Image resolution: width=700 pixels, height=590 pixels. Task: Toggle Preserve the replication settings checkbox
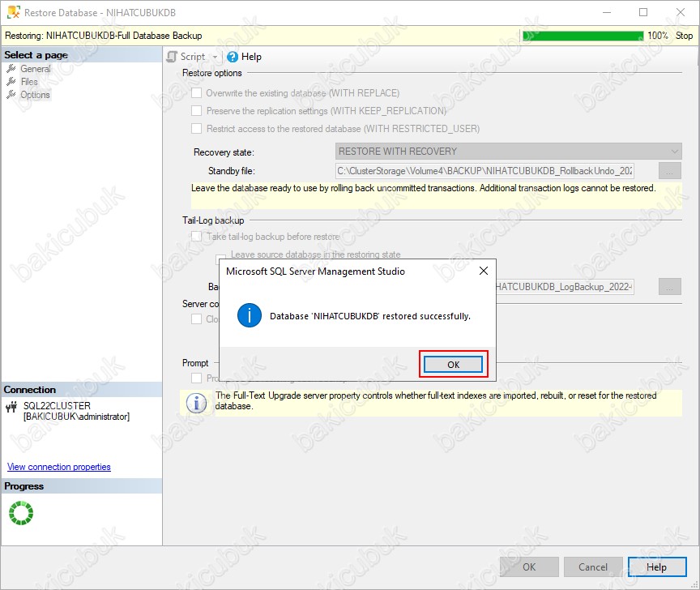click(x=196, y=111)
